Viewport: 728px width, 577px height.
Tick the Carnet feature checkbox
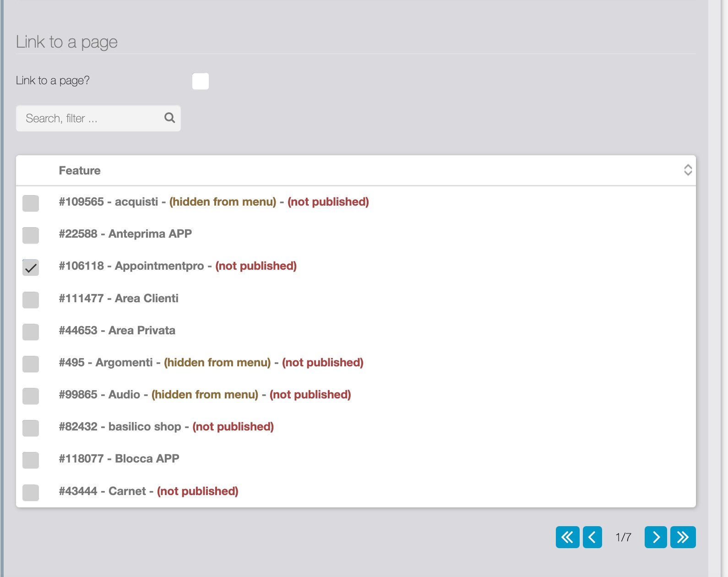coord(31,493)
